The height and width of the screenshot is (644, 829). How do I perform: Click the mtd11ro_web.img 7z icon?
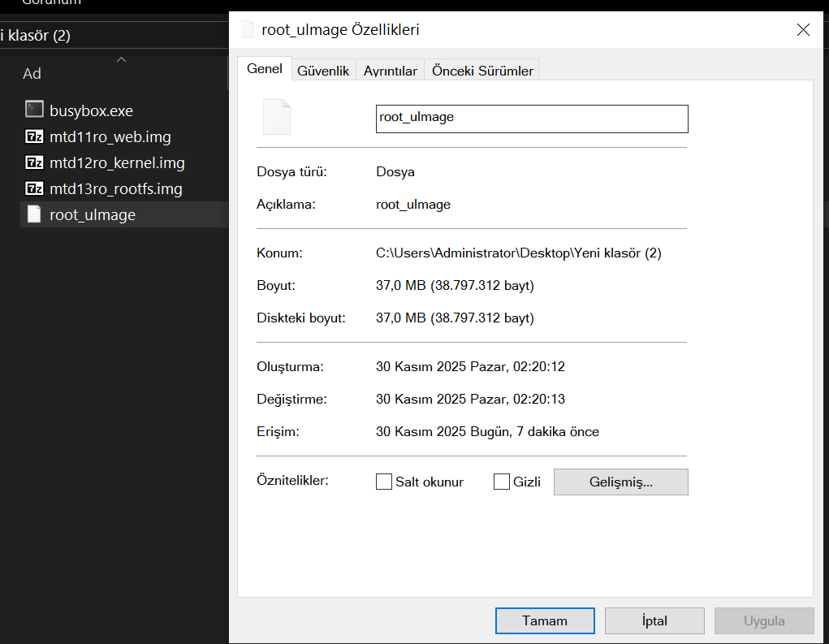[34, 137]
